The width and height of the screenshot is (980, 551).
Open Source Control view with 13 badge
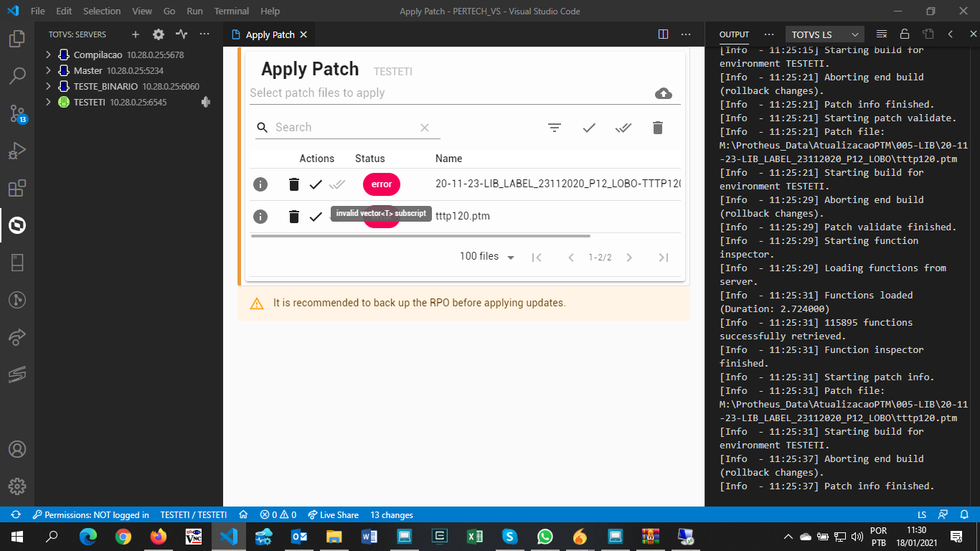[x=17, y=113]
